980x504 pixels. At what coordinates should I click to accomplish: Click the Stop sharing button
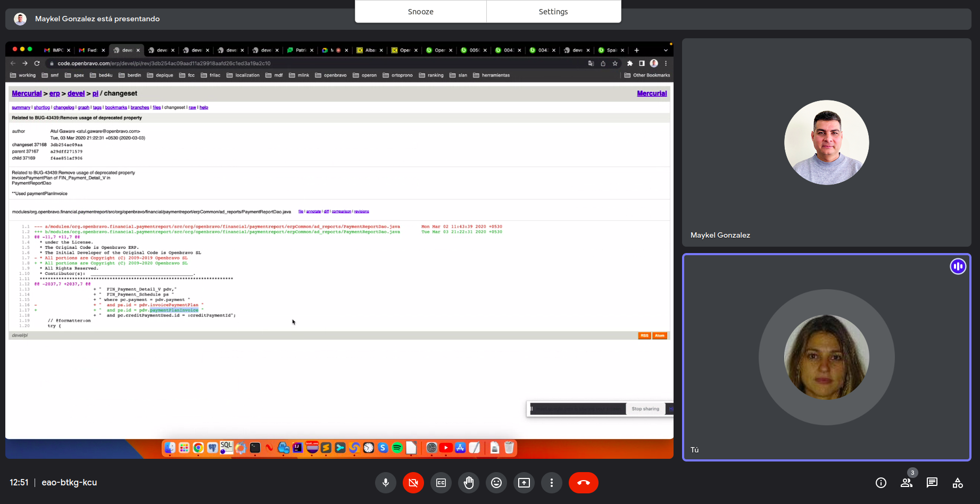tap(645, 409)
